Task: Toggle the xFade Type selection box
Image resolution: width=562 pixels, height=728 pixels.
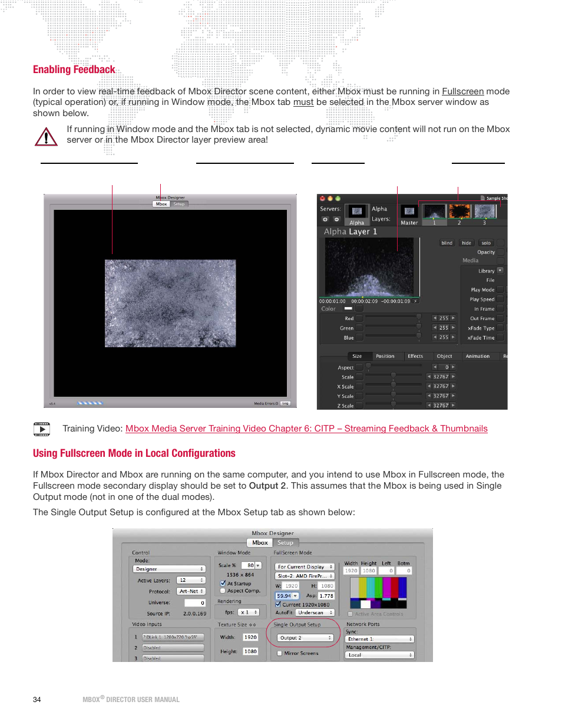Action: pos(500,328)
